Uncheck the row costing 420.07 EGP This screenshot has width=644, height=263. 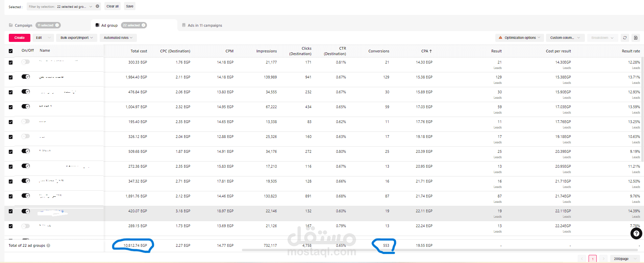tap(10, 211)
